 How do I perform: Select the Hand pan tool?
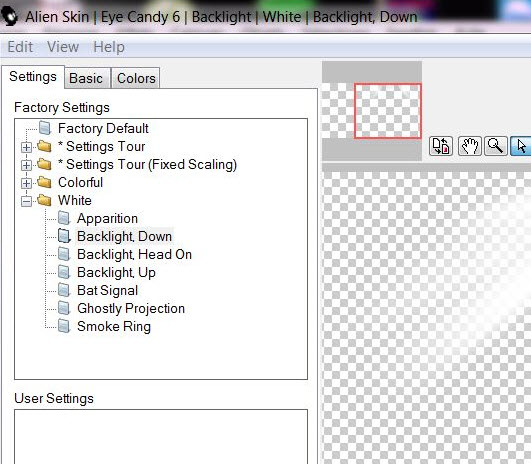click(x=470, y=146)
